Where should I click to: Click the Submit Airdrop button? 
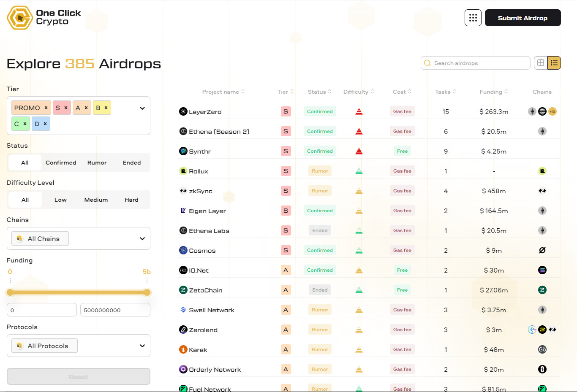point(523,18)
